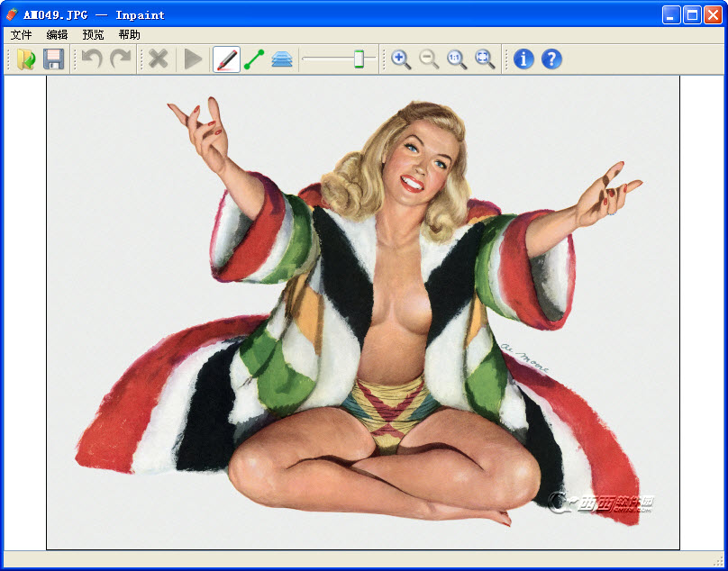Screen dimensions: 728x571
Task: Zoom in on the image
Action: click(x=401, y=59)
